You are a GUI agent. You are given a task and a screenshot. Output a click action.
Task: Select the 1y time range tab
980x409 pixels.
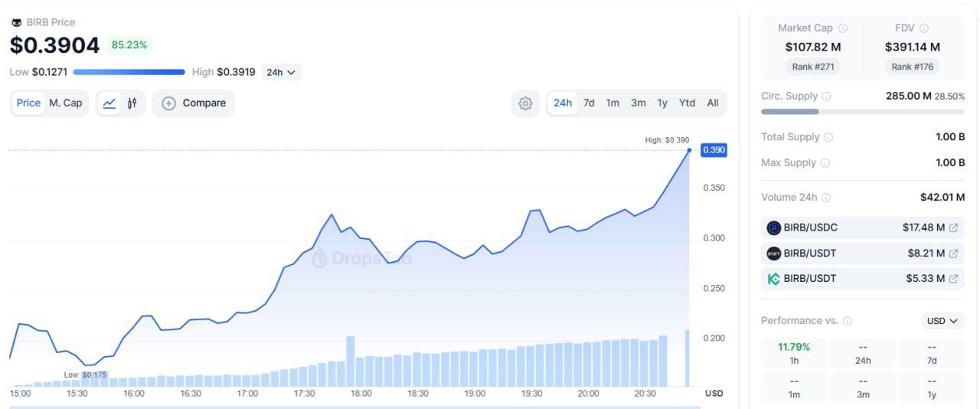click(x=662, y=103)
